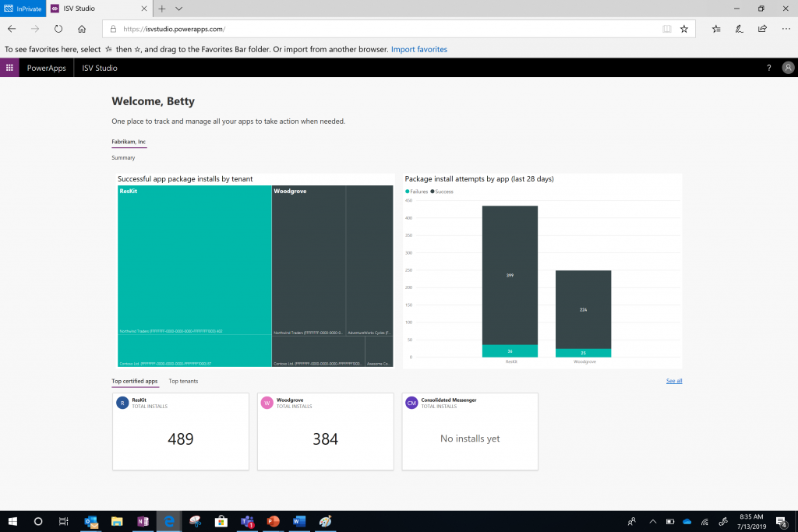This screenshot has width=798, height=532.
Task: Click ISV Studio in the header
Action: point(100,68)
